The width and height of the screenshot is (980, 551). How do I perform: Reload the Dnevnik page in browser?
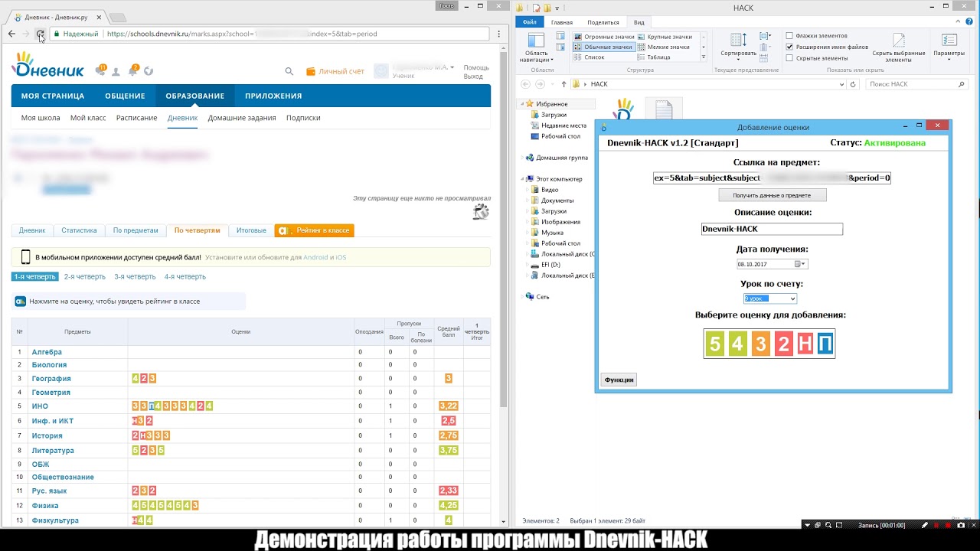[40, 34]
